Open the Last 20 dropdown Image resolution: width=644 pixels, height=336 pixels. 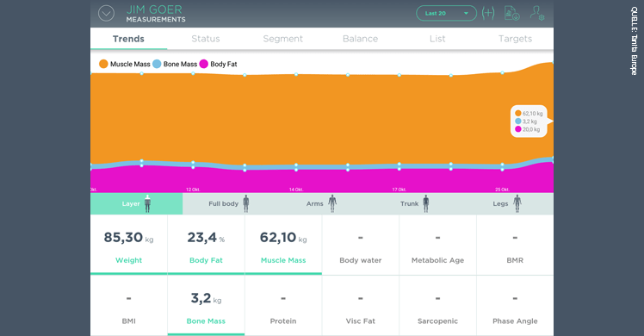(446, 13)
